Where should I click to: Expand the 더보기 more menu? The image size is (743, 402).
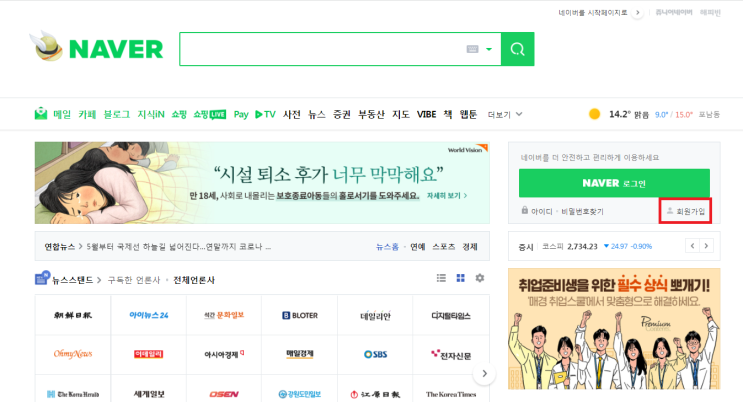(505, 114)
